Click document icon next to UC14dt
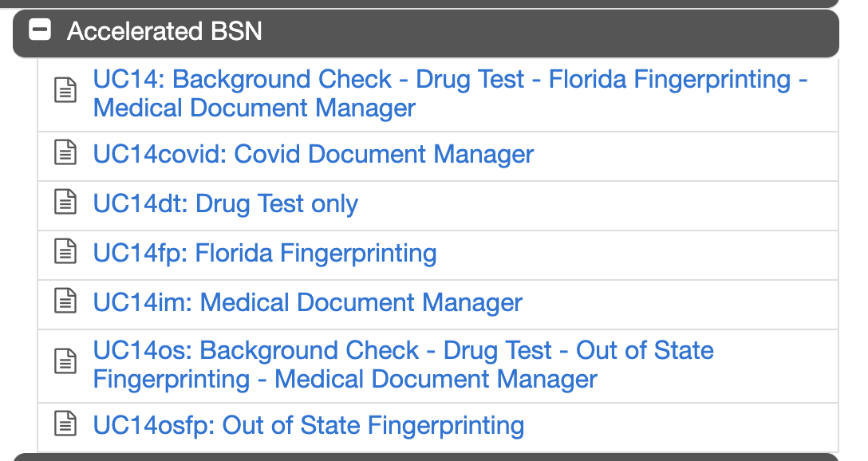The image size is (868, 461). [x=65, y=202]
